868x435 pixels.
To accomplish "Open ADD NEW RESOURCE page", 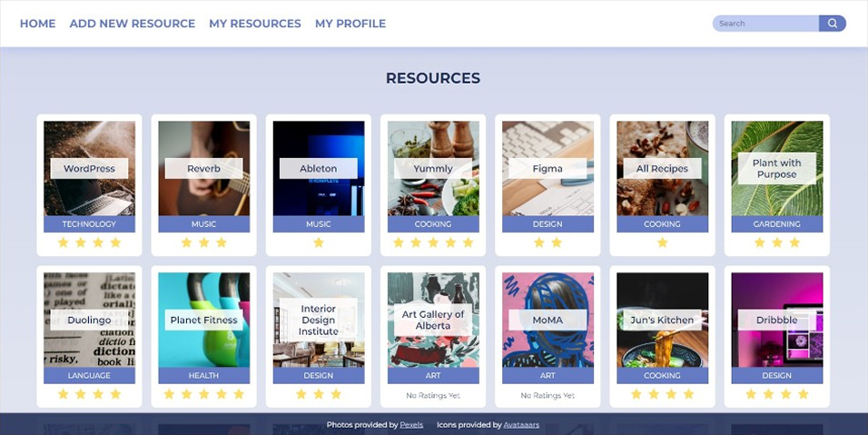I will pyautogui.click(x=133, y=24).
